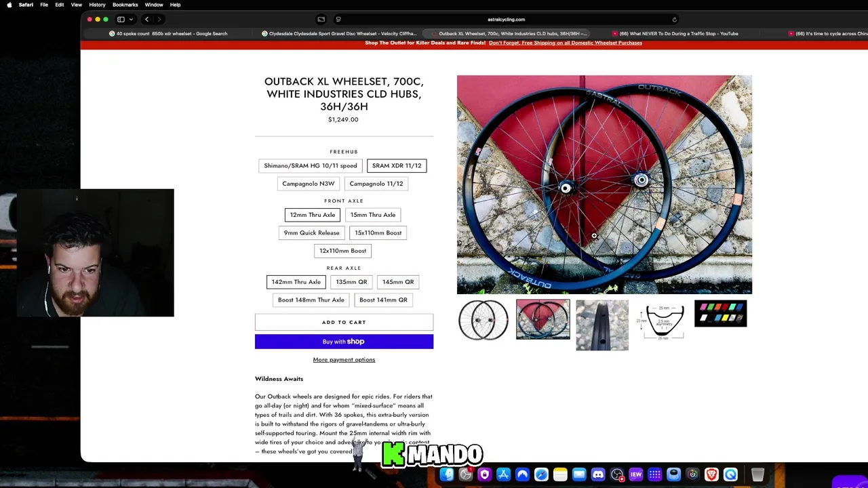The image size is (868, 488).
Task: Open the blue Q app in dock
Action: tap(730, 475)
